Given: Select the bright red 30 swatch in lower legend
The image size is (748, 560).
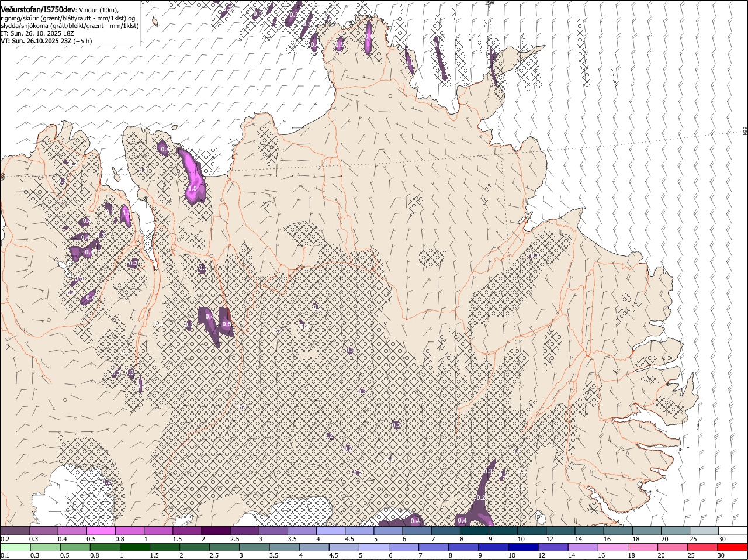Looking at the screenshot, I should (x=733, y=548).
